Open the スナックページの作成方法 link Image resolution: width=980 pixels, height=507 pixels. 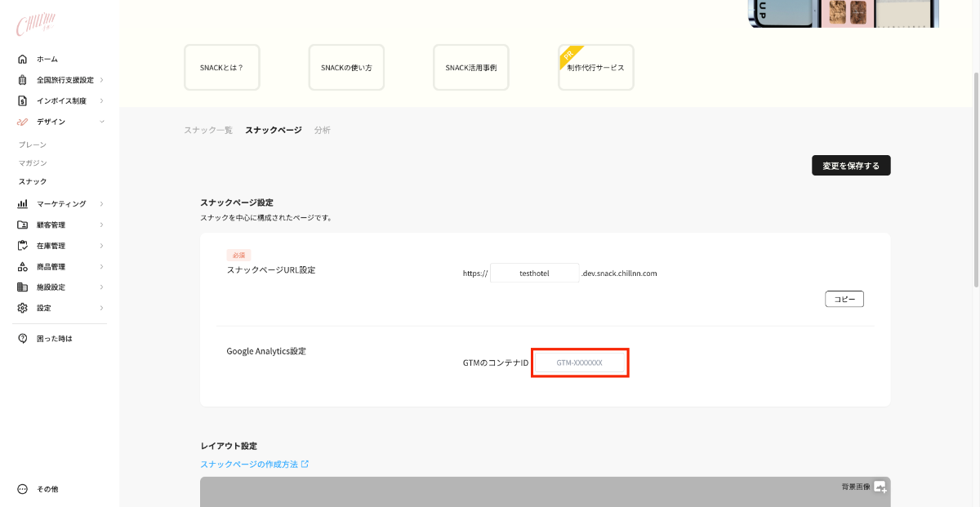249,465
